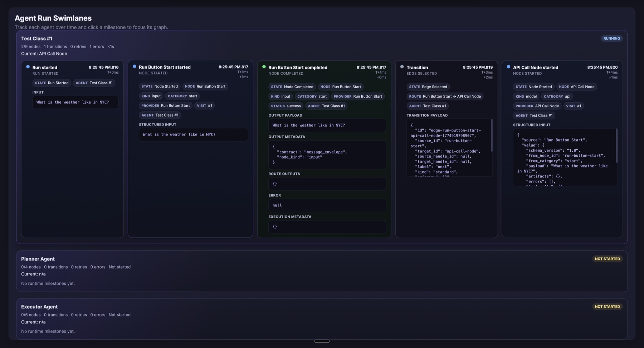The image size is (644, 348).
Task: Click the ROUTE OUTPUTS box
Action: point(327,184)
